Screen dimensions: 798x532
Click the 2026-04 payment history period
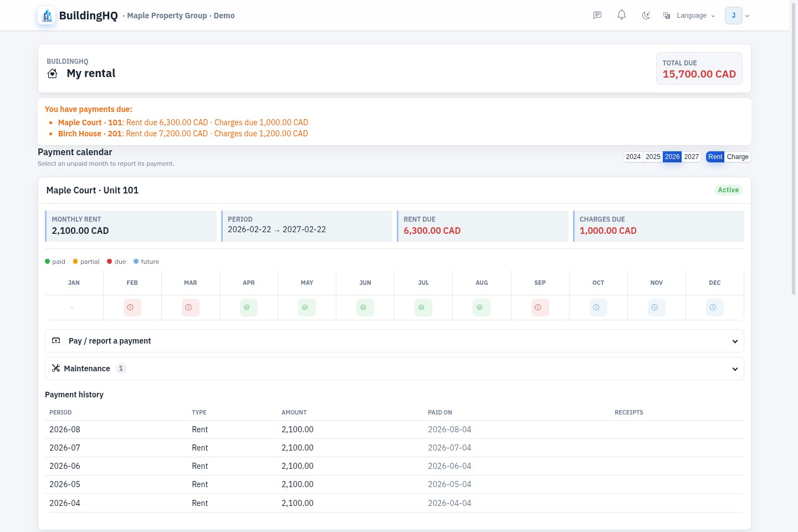pyautogui.click(x=65, y=503)
